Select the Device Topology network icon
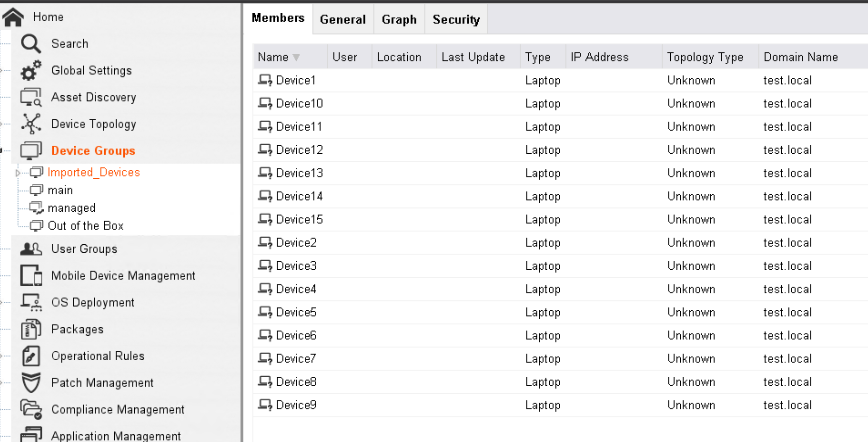Screen dimensions: 868x442 pos(31,125)
